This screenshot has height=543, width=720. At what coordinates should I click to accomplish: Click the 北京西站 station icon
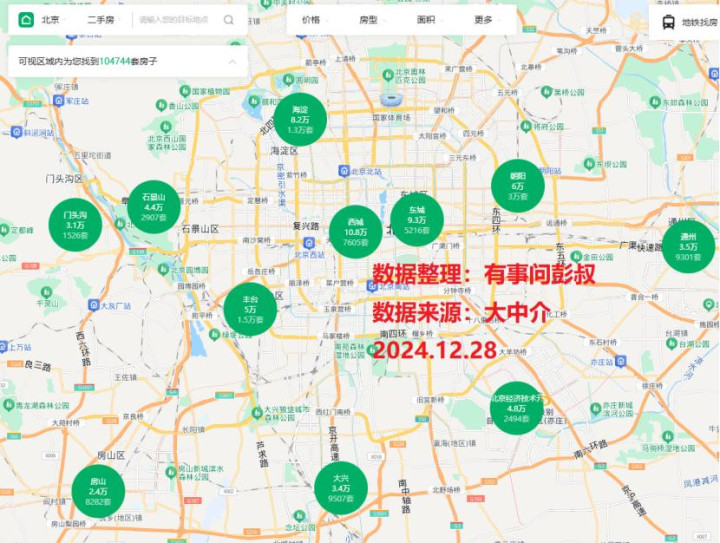[309, 243]
